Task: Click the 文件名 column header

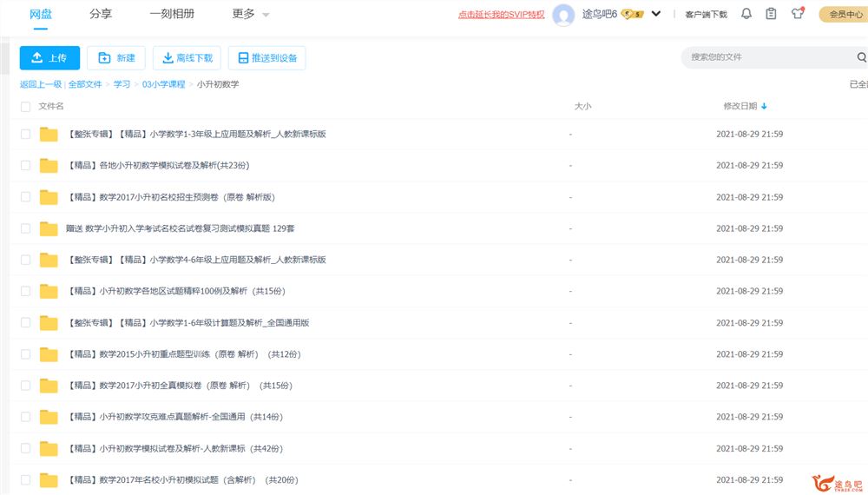Action: (51, 106)
